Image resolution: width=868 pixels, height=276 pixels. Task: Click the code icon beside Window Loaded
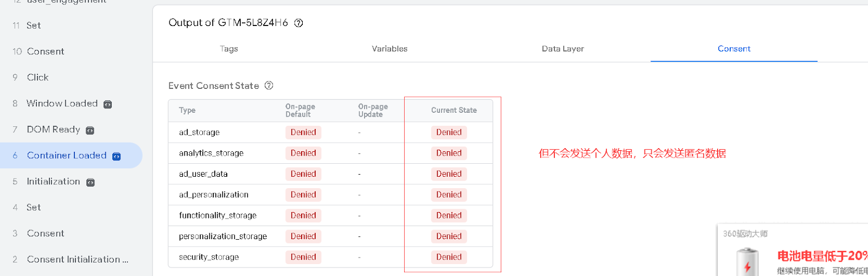[108, 104]
